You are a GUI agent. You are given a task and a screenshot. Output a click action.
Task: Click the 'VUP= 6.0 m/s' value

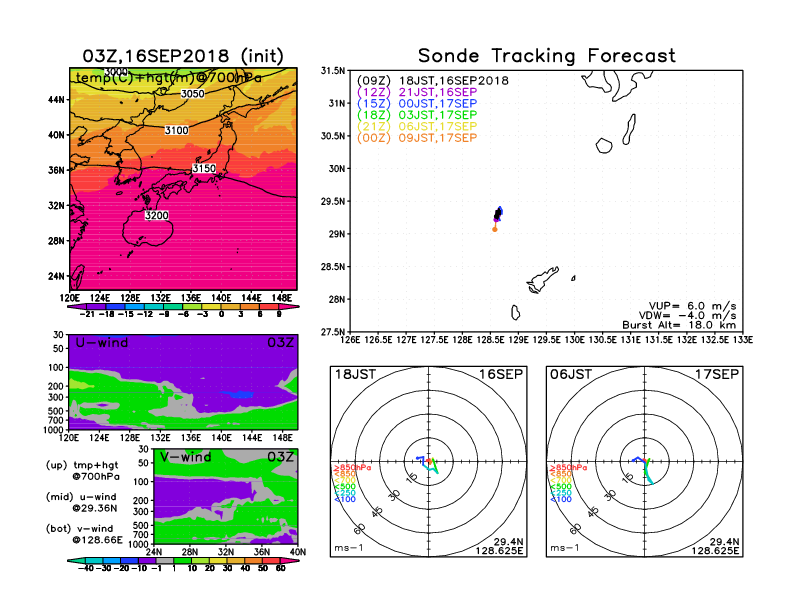coord(692,306)
